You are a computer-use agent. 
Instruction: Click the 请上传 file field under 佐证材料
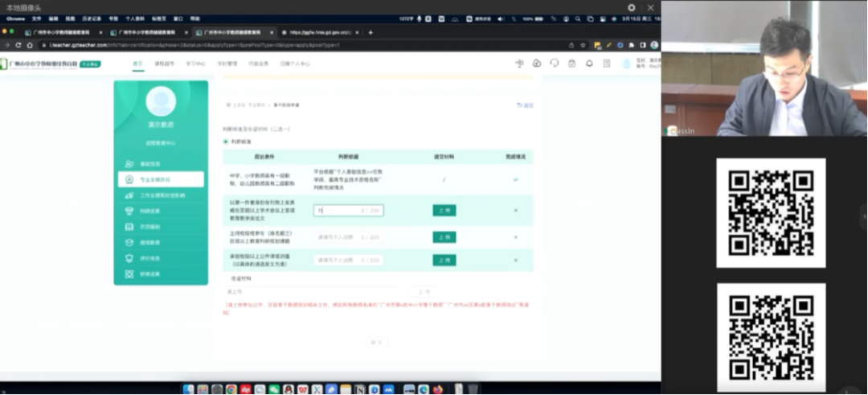(x=317, y=291)
